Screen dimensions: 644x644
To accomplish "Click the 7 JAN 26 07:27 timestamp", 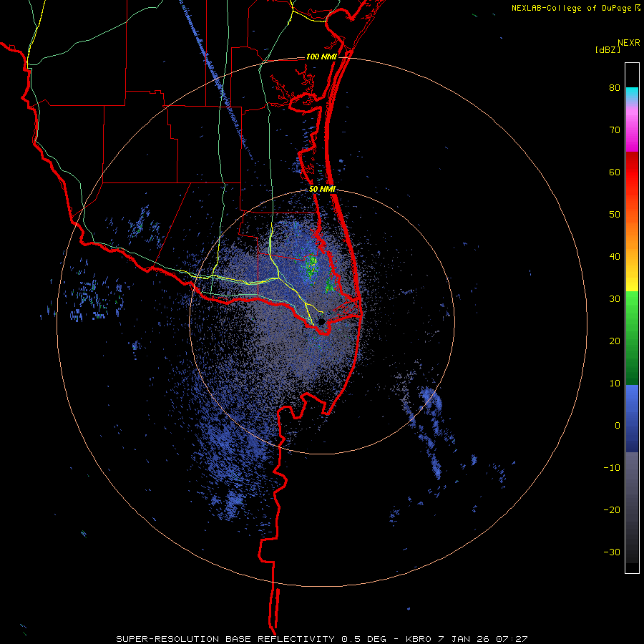I will coord(483,639).
